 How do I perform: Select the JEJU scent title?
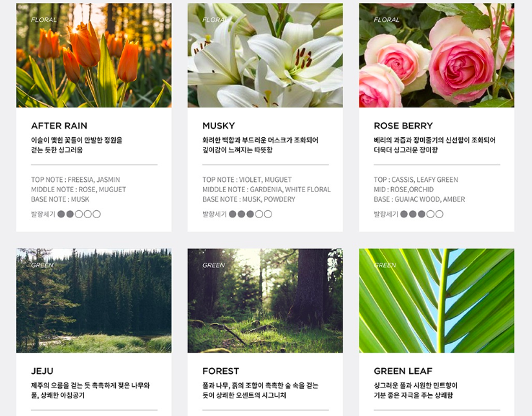[42, 371]
